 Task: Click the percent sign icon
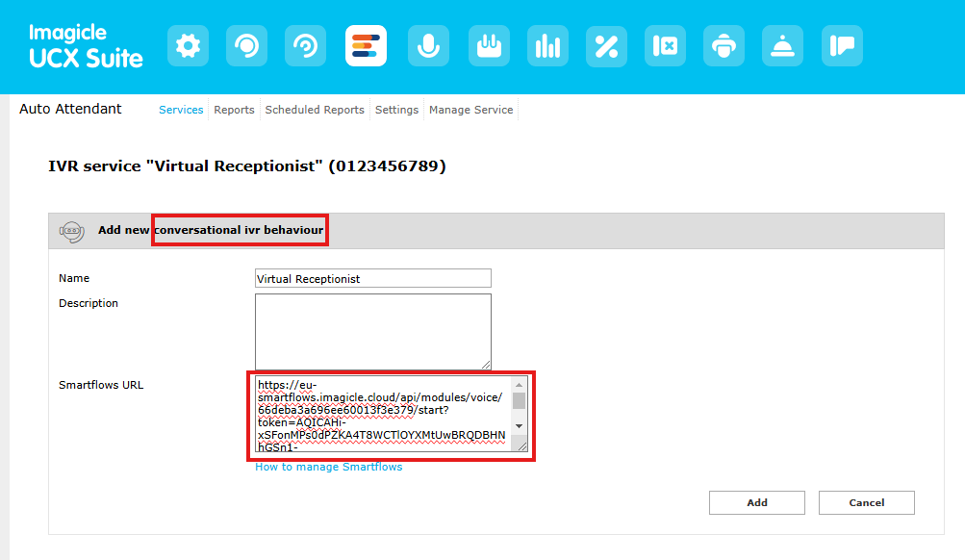[606, 46]
